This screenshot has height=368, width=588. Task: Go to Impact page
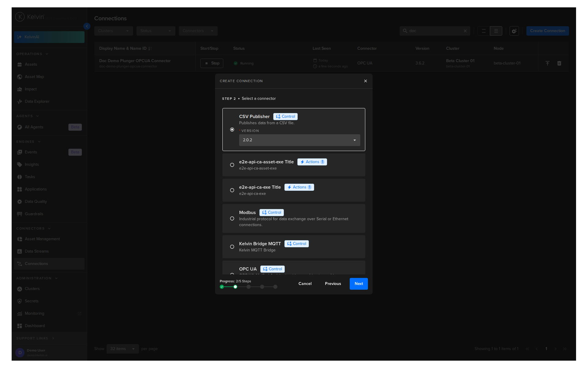(49, 89)
